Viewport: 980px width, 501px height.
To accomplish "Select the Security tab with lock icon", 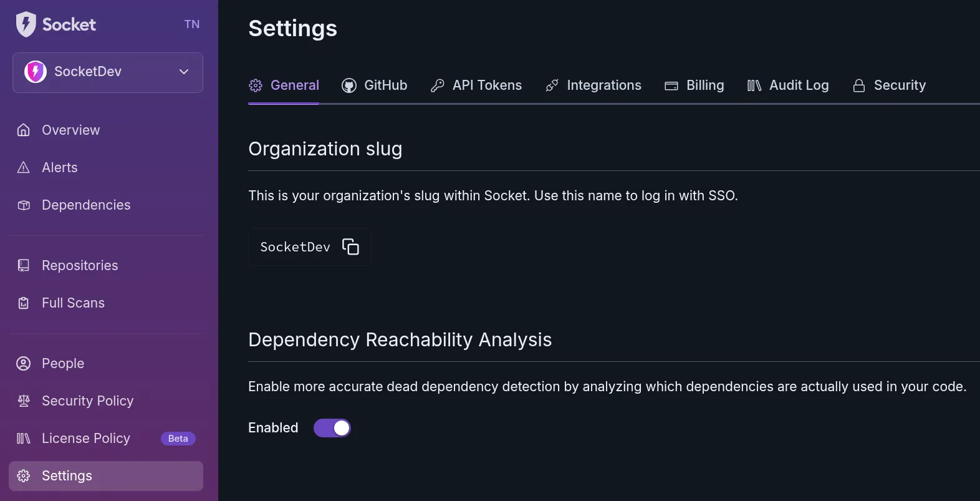I will 889,85.
